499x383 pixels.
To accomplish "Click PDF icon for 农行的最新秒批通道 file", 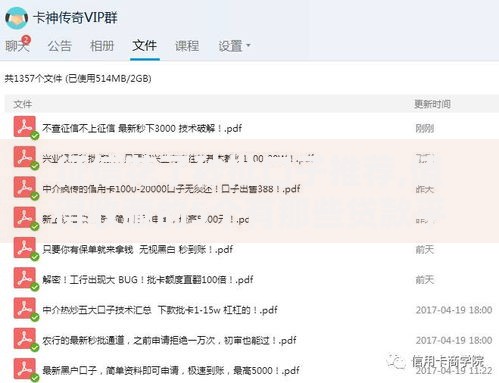I will click(x=25, y=339).
